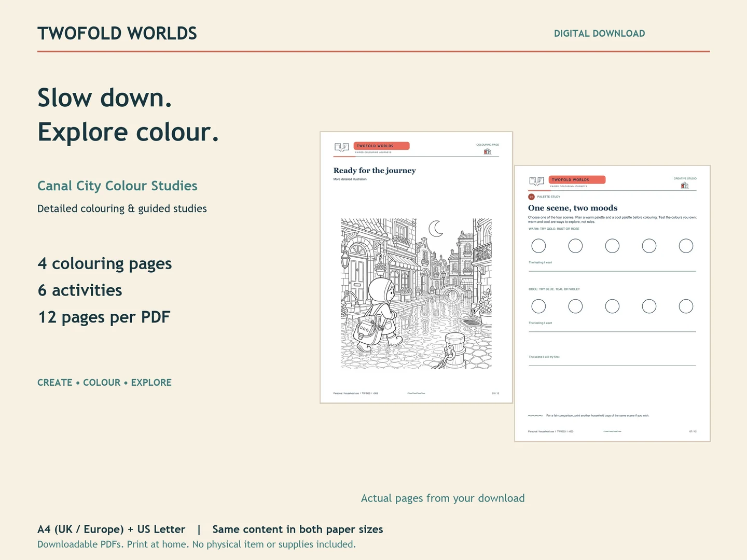Select the last circle in the cool palette row
Screen dimensions: 747x560
[686, 306]
